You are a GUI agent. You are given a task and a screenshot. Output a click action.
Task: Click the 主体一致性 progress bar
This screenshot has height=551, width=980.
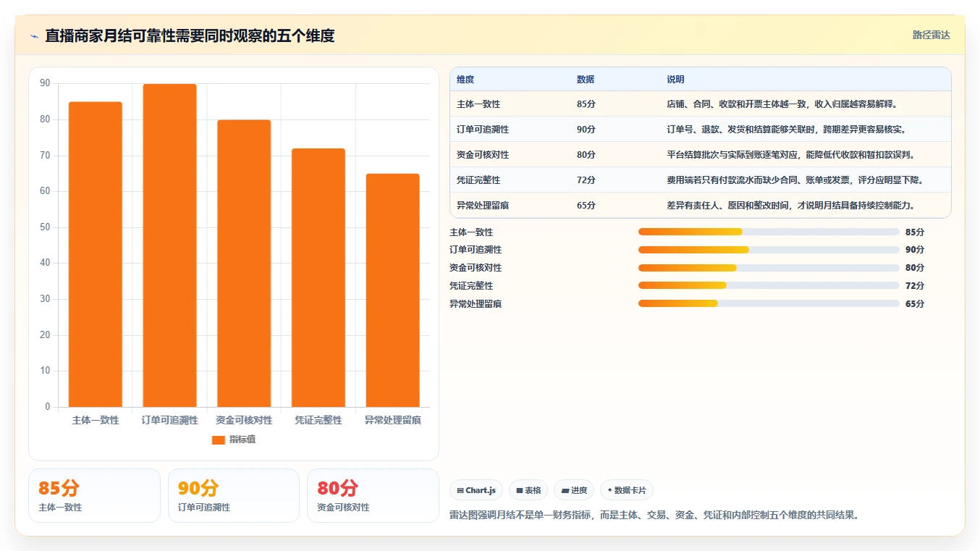coord(769,232)
